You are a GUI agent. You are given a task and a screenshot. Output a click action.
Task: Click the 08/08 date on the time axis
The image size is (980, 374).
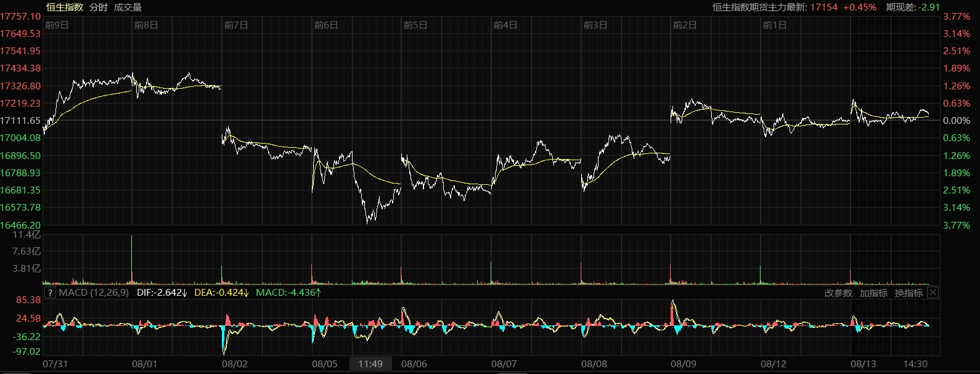[594, 364]
